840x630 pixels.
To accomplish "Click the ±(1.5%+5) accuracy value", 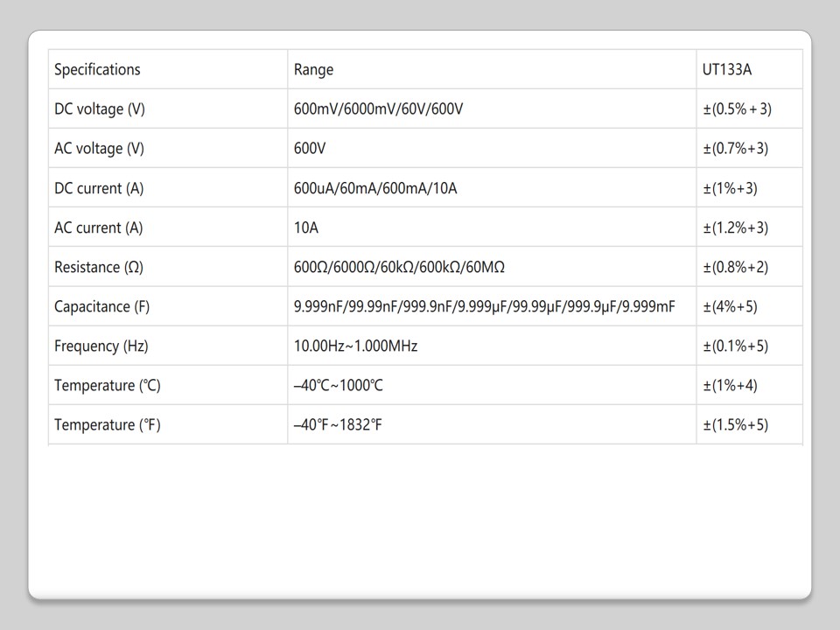I will coord(735,424).
